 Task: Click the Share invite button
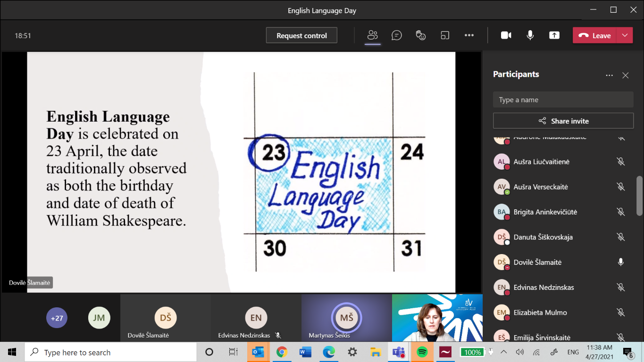pos(563,121)
